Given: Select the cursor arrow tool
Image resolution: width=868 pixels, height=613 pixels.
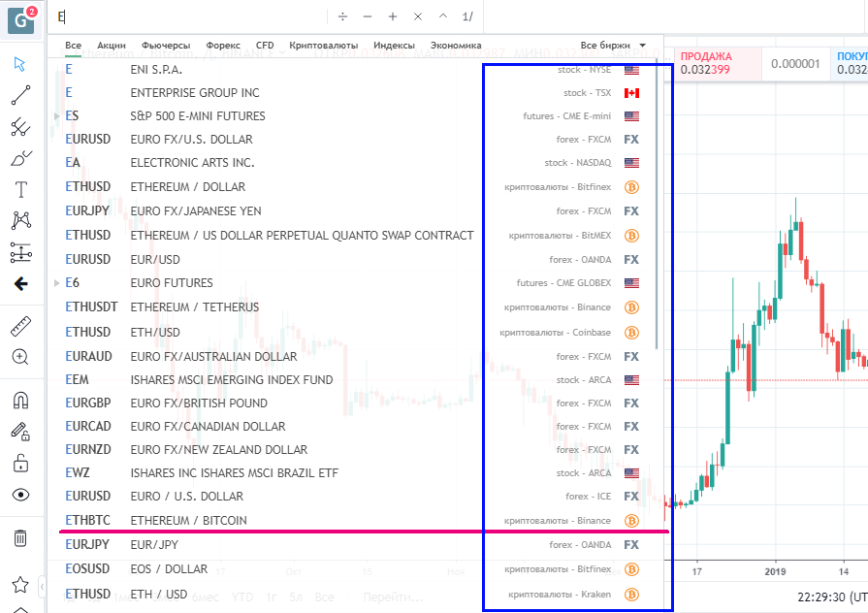Looking at the screenshot, I should point(20,64).
